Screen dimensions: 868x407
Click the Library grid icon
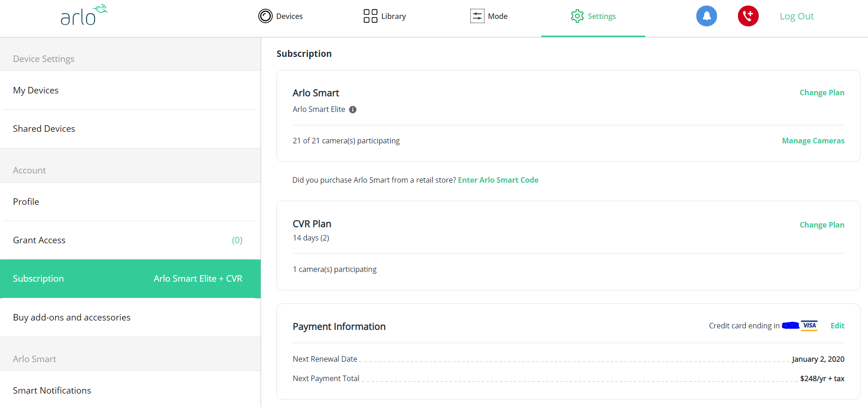point(370,16)
